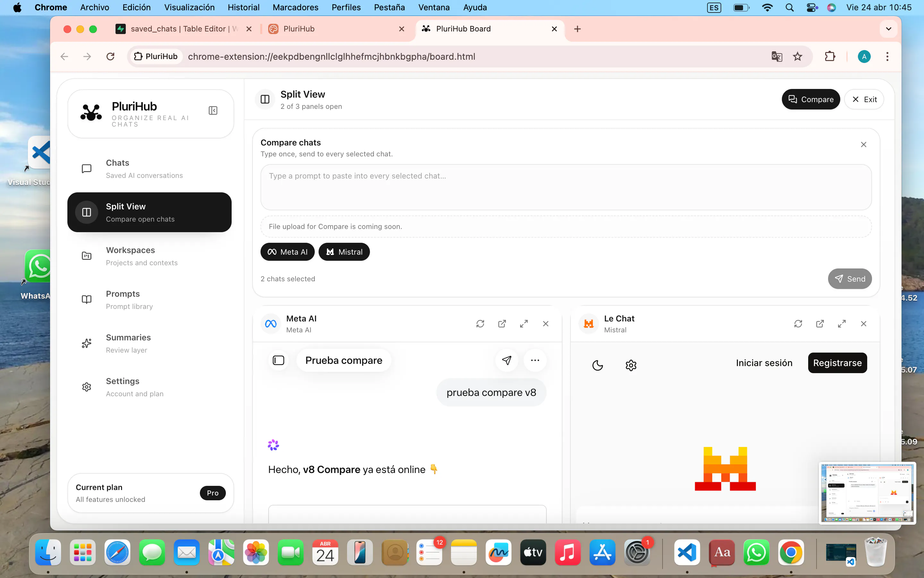Open the Chrome profile avatar
The width and height of the screenshot is (924, 578).
864,57
